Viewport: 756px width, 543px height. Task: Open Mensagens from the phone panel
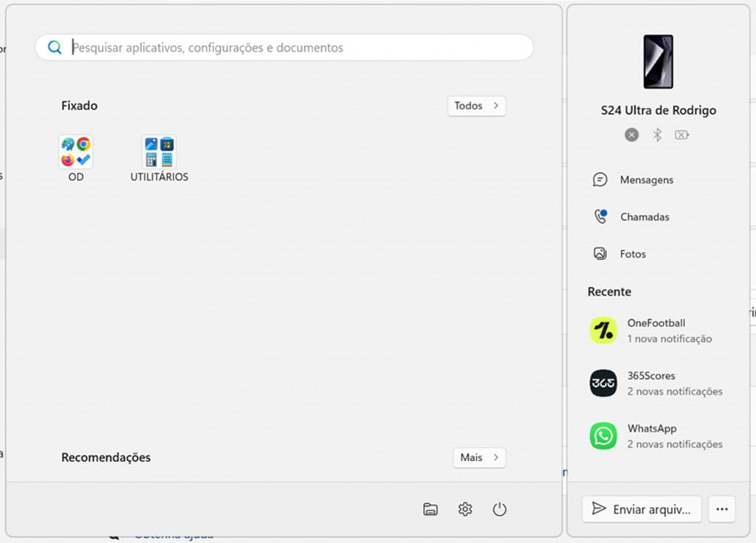(x=646, y=180)
